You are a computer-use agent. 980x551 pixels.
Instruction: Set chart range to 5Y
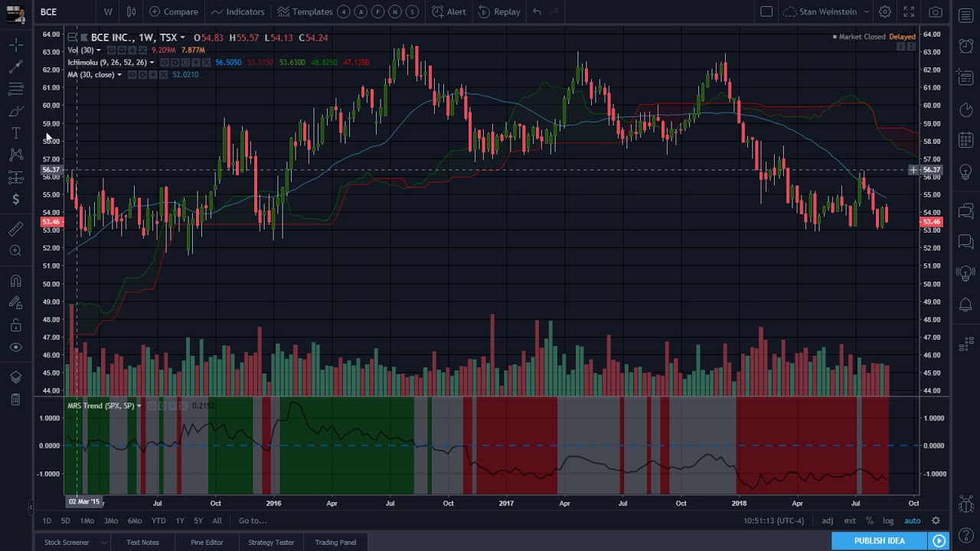pyautogui.click(x=198, y=521)
